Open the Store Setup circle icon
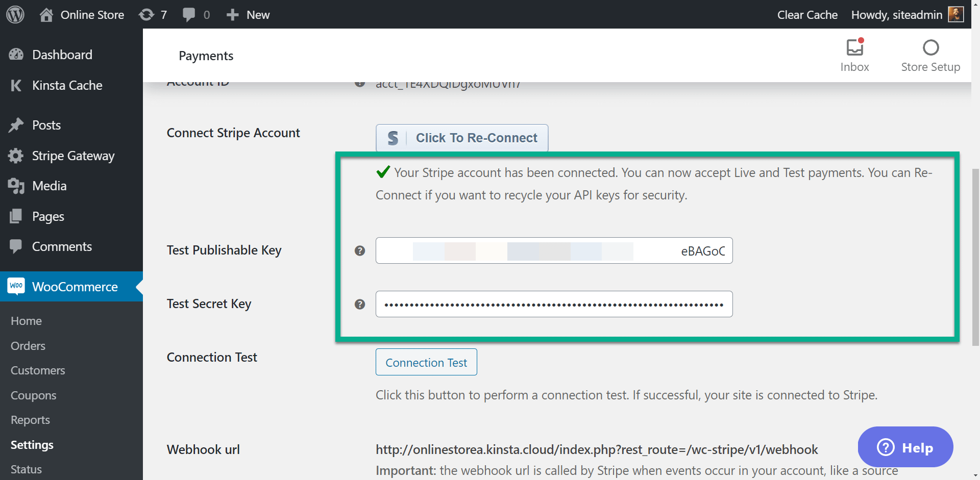The height and width of the screenshot is (480, 980). (x=930, y=47)
